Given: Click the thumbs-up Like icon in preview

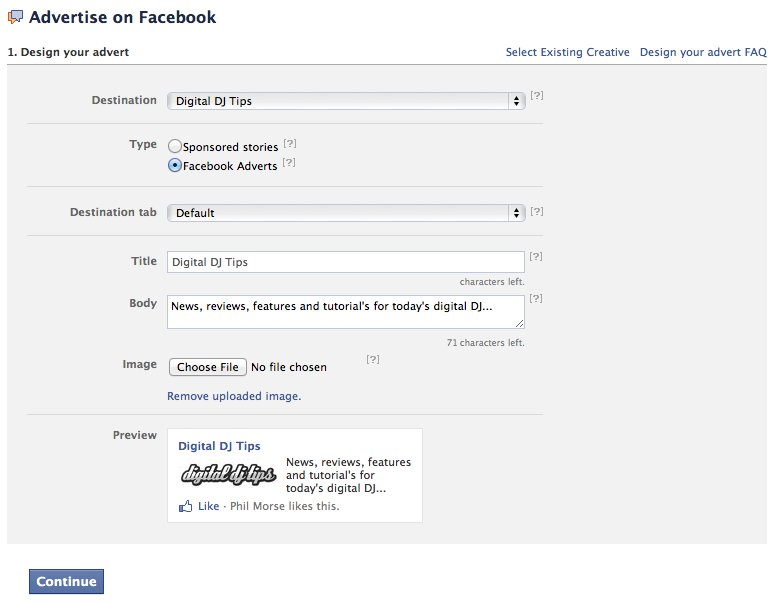Looking at the screenshot, I should click(x=185, y=507).
